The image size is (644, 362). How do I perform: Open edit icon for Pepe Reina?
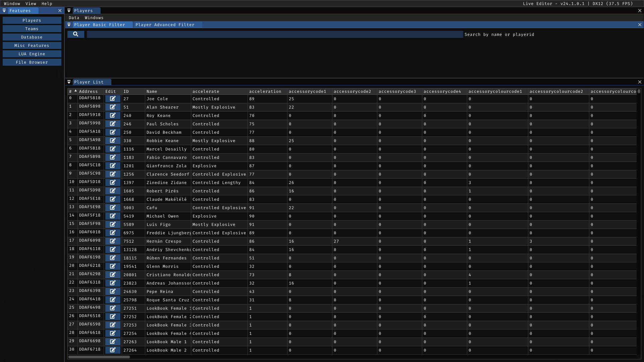(113, 292)
